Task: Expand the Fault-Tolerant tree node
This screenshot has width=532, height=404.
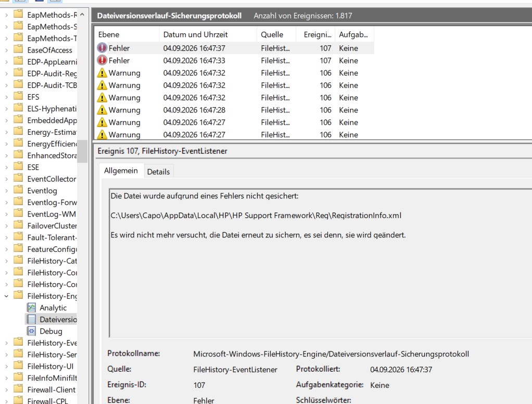Action: [x=6, y=237]
